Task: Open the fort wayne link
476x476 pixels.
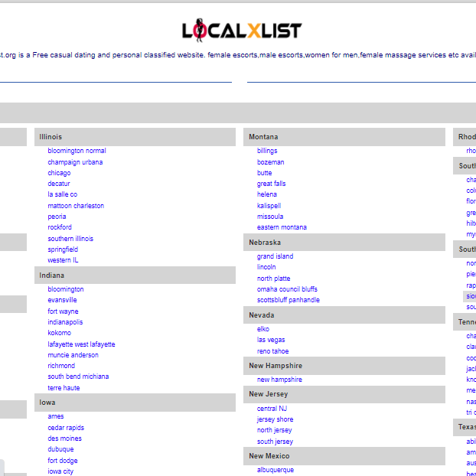Action: tap(63, 311)
